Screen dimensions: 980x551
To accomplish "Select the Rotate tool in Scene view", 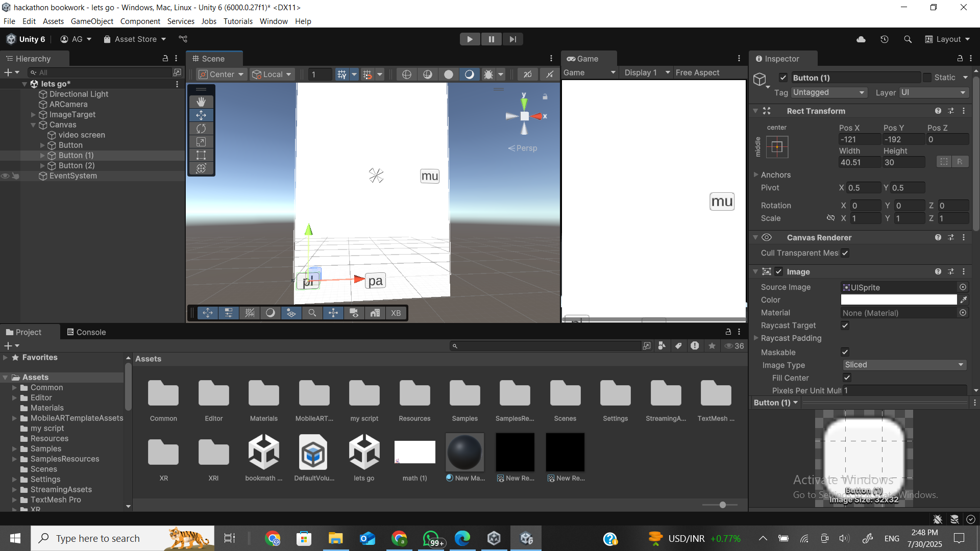I will 201,129.
